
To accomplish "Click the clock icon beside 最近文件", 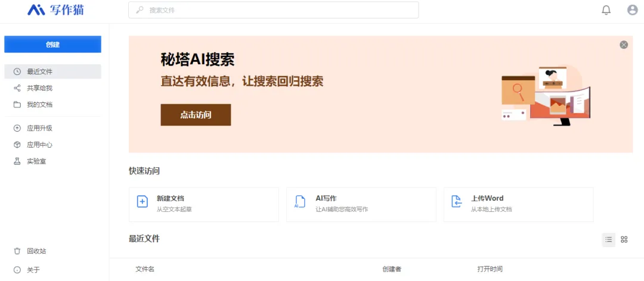I will click(17, 71).
